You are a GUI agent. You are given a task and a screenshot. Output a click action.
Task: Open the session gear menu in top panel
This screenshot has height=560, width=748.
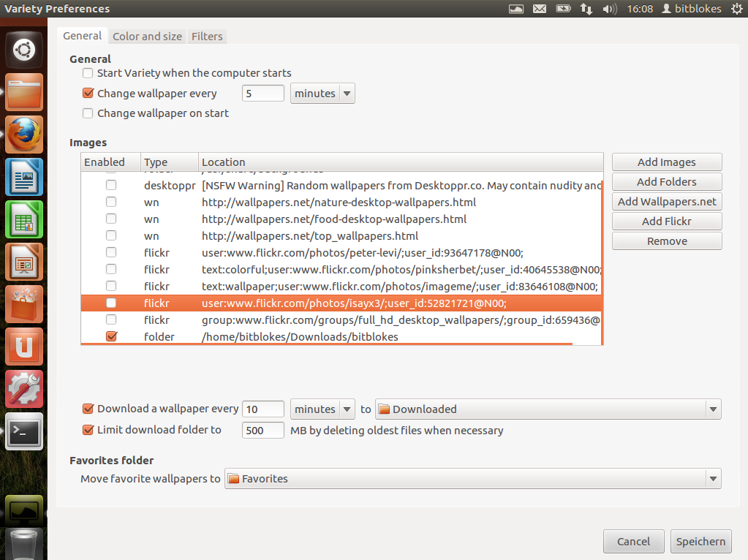click(x=737, y=9)
